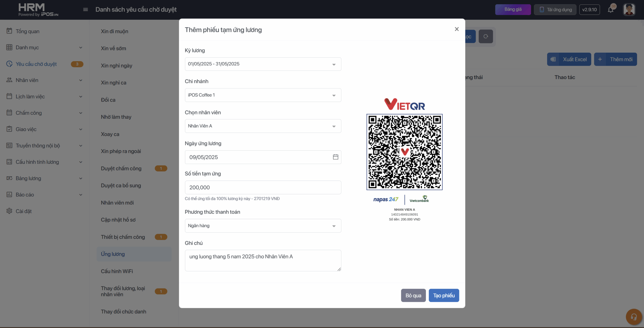Click the Tổng quan sidebar icon
This screenshot has height=328, width=644.
[9, 31]
